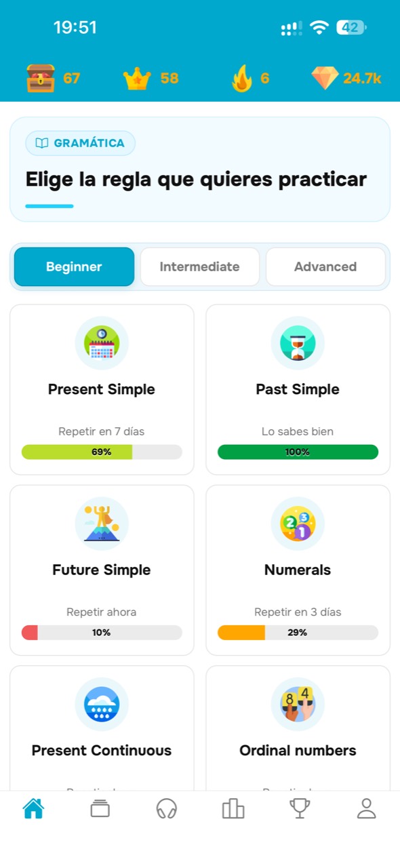Viewport: 400px width, 868px height.
Task: Tap the flame streak icon
Action: pyautogui.click(x=241, y=78)
